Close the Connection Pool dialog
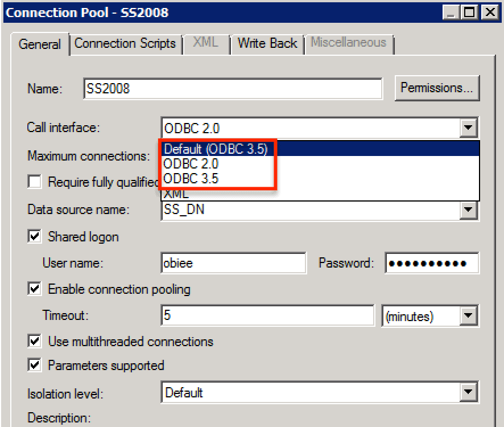504x427 pixels. click(x=490, y=13)
